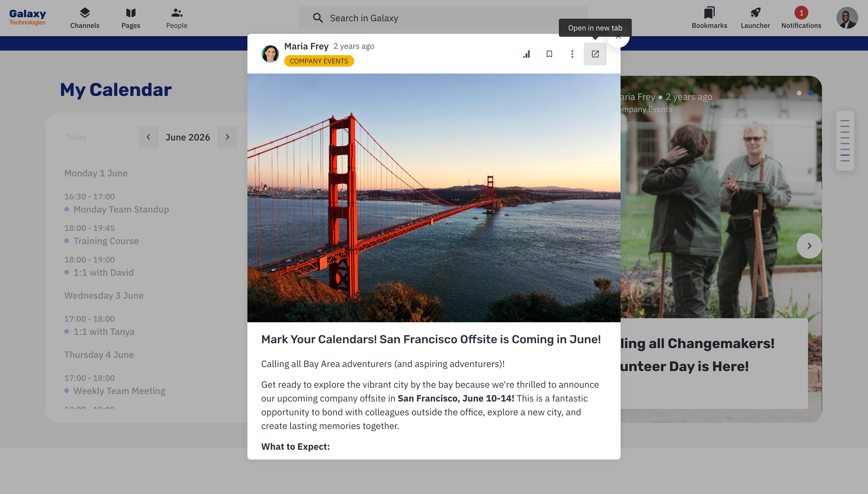Select the active blue carousel dot

pyautogui.click(x=810, y=93)
